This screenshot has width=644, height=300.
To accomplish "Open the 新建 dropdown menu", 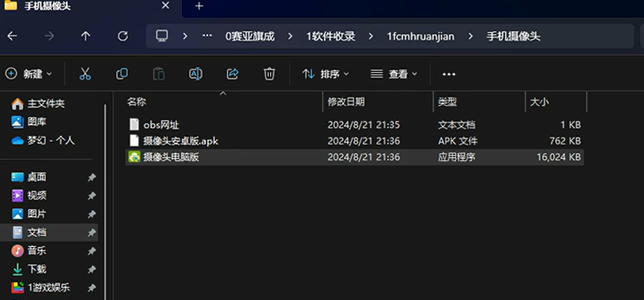I will (x=28, y=74).
